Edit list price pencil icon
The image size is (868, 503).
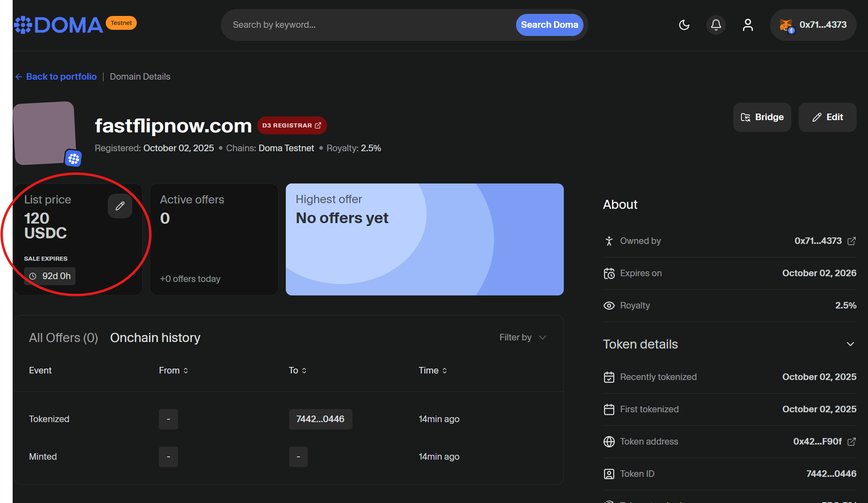(120, 206)
